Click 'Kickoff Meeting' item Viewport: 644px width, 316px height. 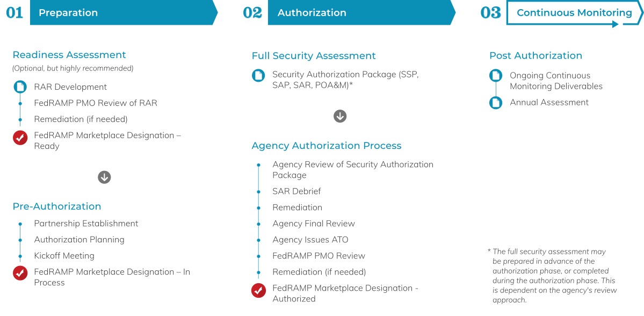(x=64, y=256)
